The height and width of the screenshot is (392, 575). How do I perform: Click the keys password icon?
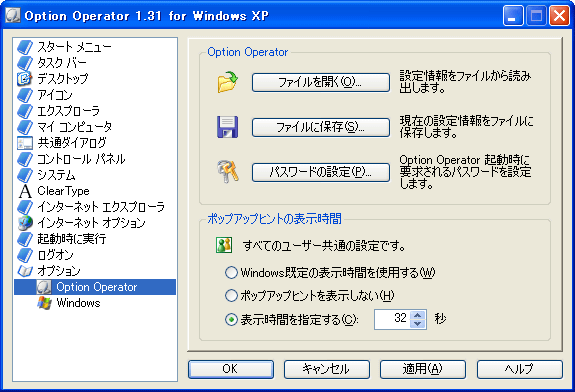pyautogui.click(x=227, y=172)
